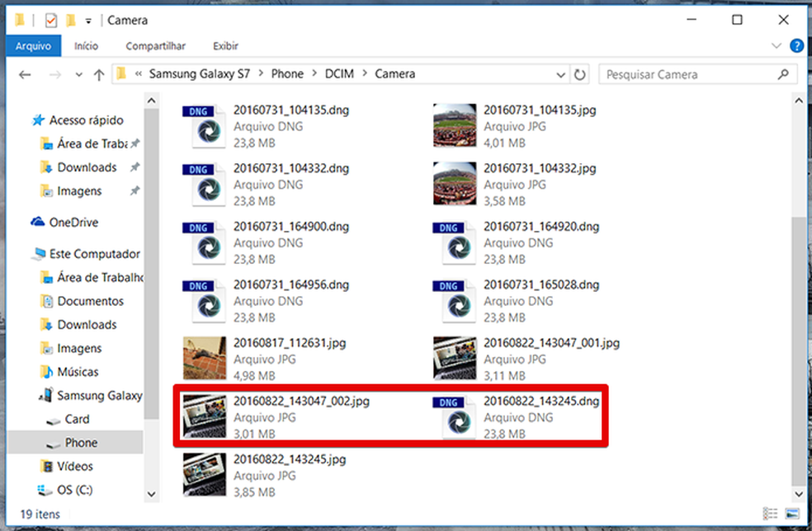Select the DNG icon of 20160731_104332.dng
Screen dimensions: 812x531
tap(205, 184)
